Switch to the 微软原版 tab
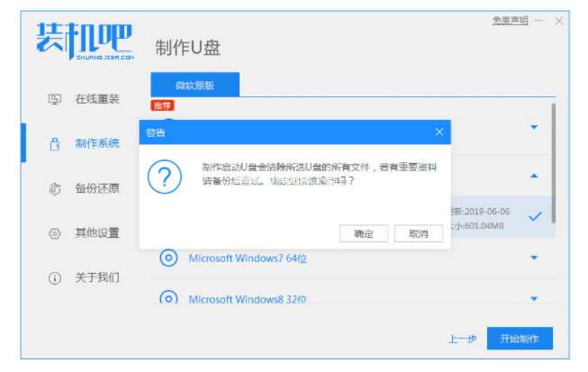The height and width of the screenshot is (372, 588). click(195, 85)
